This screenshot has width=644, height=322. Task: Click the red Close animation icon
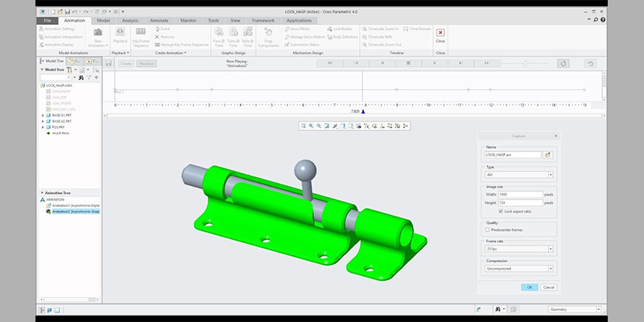[440, 32]
